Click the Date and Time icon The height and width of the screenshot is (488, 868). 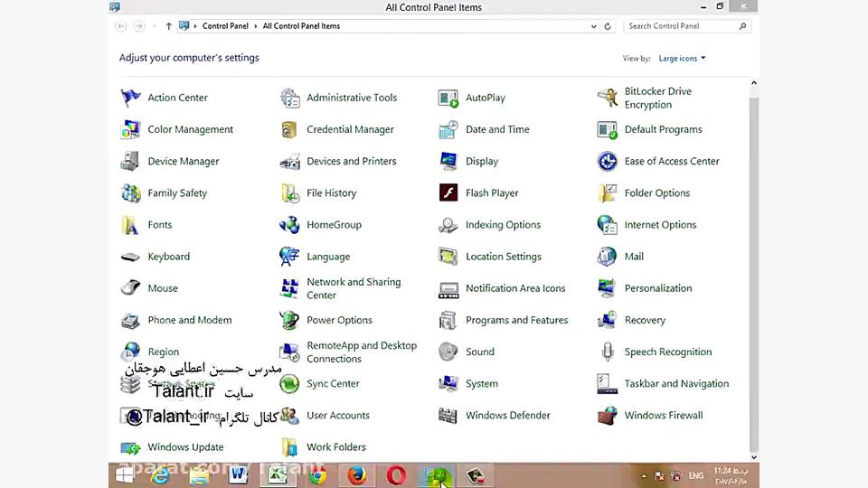tap(448, 129)
